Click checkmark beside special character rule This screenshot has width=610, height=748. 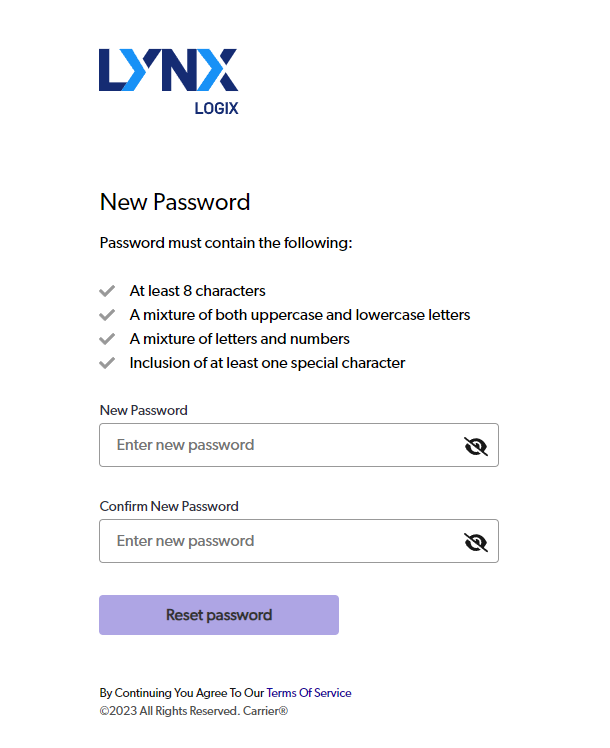pos(107,363)
